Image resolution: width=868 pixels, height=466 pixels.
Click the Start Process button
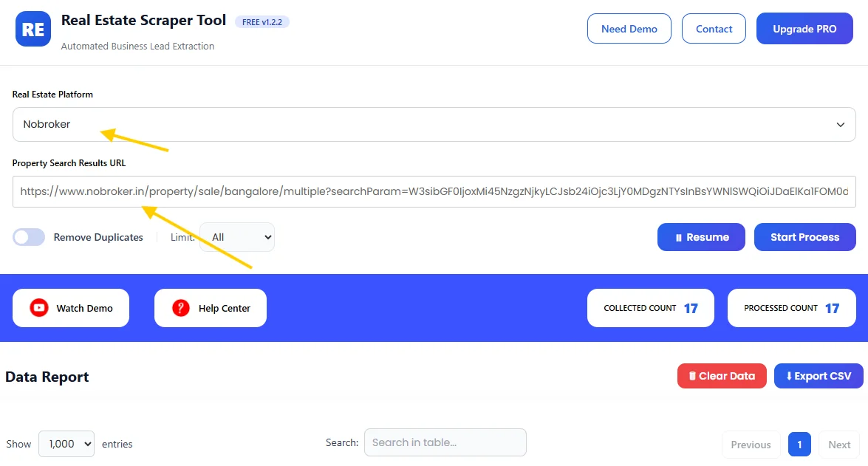pos(804,237)
